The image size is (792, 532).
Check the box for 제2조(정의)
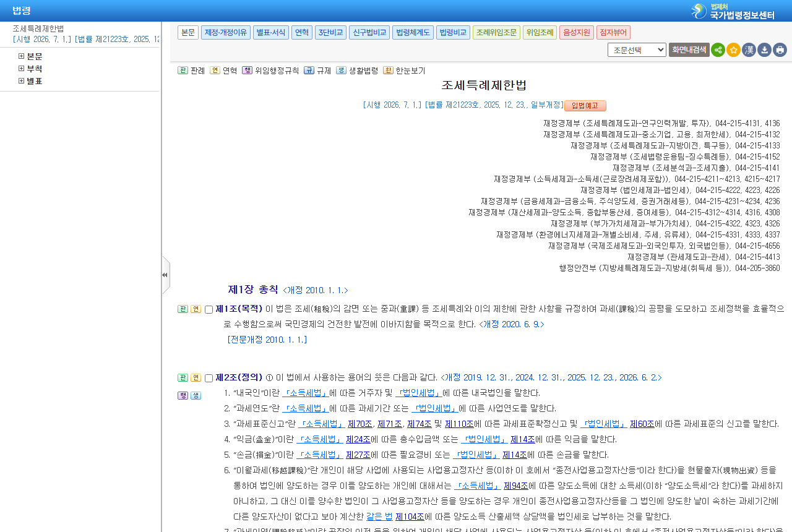(x=209, y=378)
